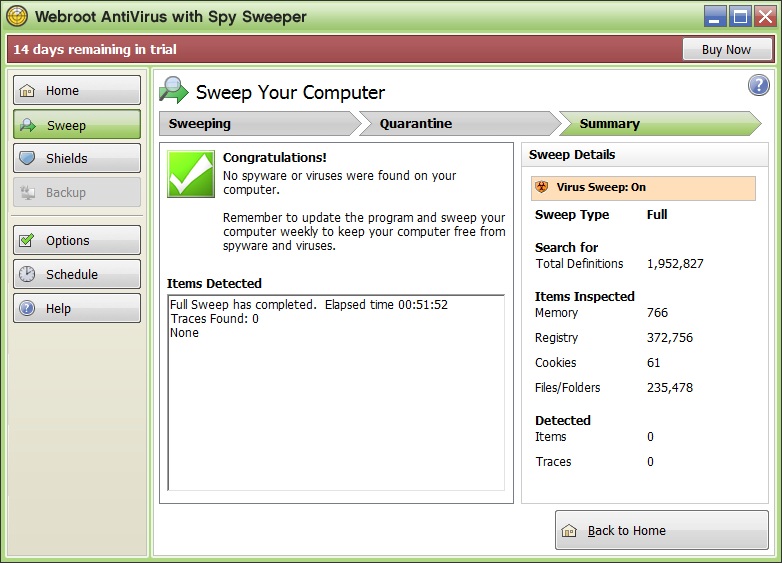The image size is (782, 563).
Task: Switch to the Quarantine step tab
Action: pos(460,124)
